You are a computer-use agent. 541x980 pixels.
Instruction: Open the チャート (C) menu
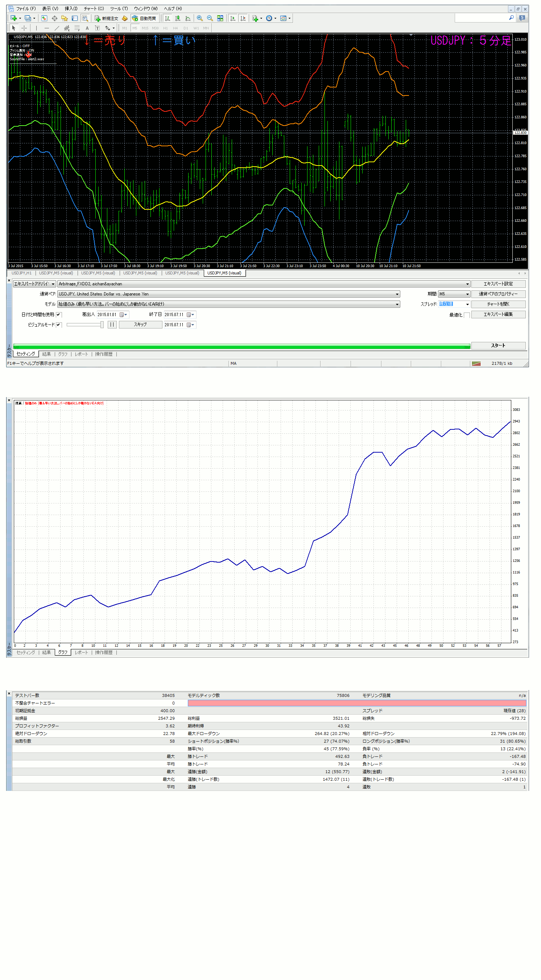(94, 8)
